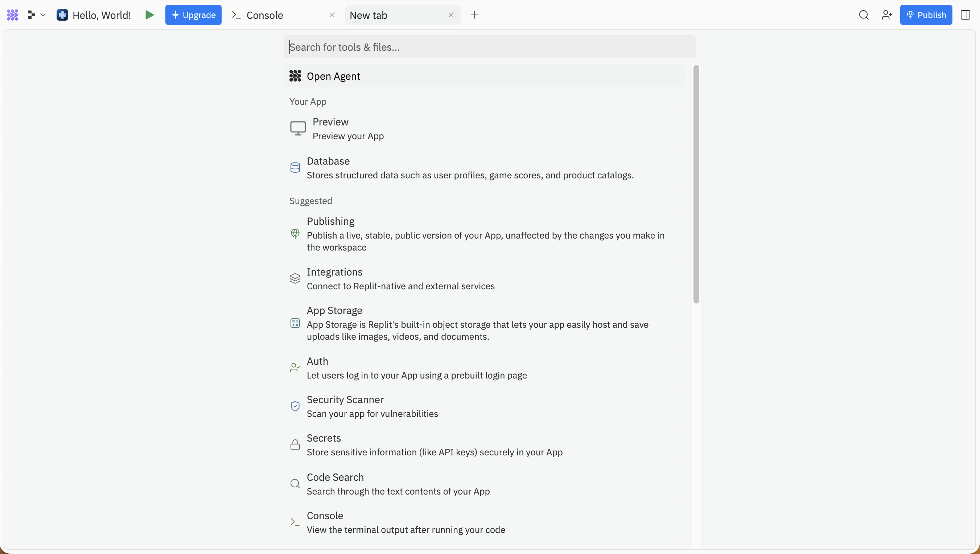Click the Publish button
Viewport: 980px width, 554px height.
926,15
